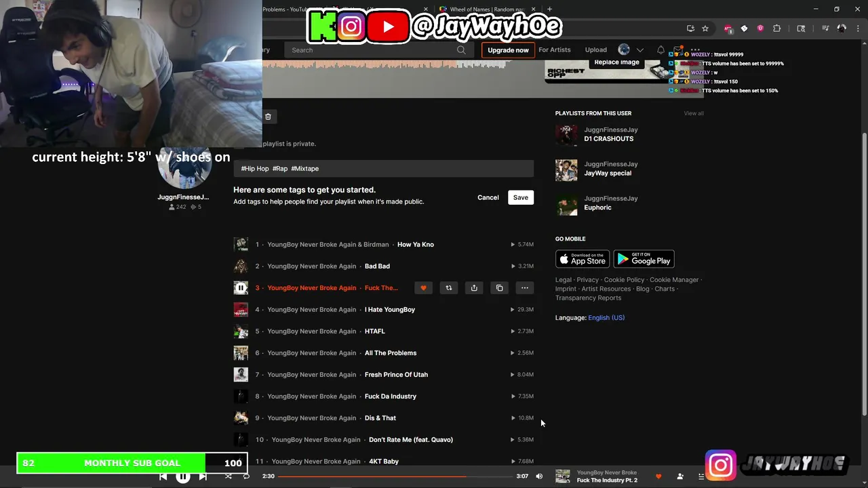Viewport: 868px width, 488px height.
Task: Select track 6 All The Problems
Action: pos(383,353)
